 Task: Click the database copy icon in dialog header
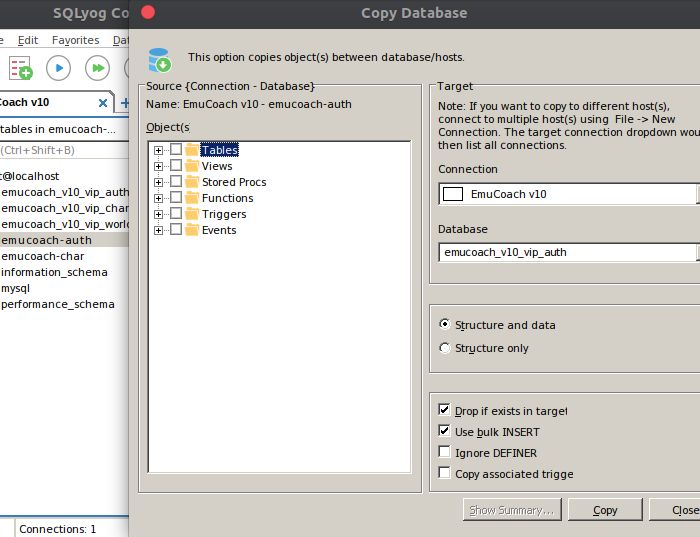[x=159, y=60]
